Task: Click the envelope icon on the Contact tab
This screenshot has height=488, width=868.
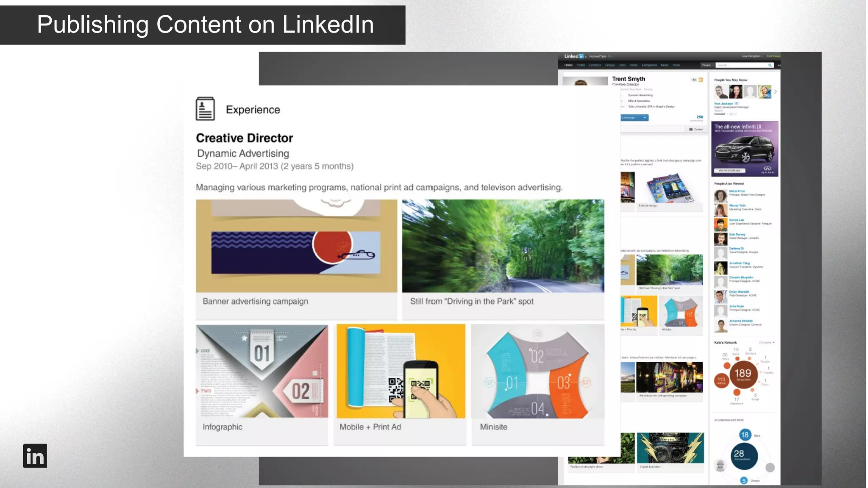Action: (691, 129)
